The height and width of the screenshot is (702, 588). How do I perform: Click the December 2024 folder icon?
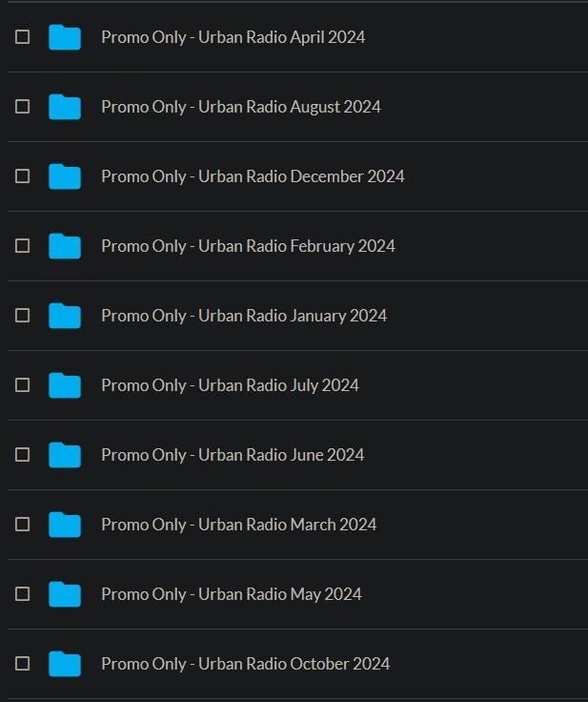[65, 176]
